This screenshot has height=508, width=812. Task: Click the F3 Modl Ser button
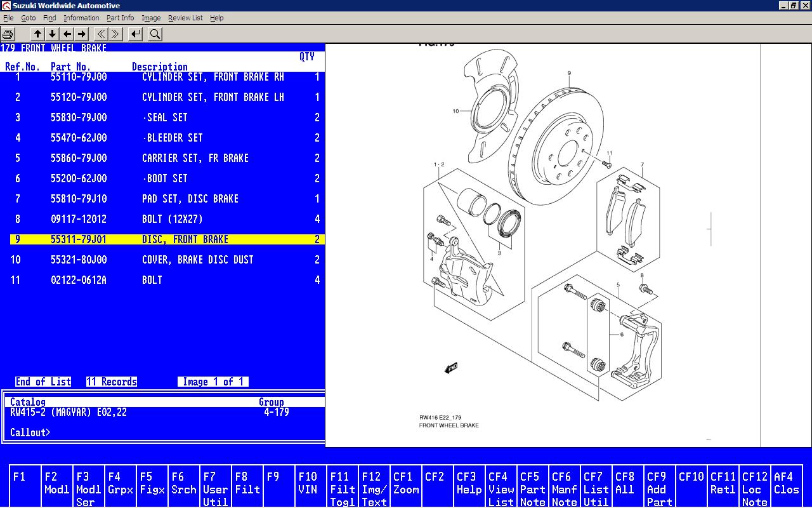89,486
